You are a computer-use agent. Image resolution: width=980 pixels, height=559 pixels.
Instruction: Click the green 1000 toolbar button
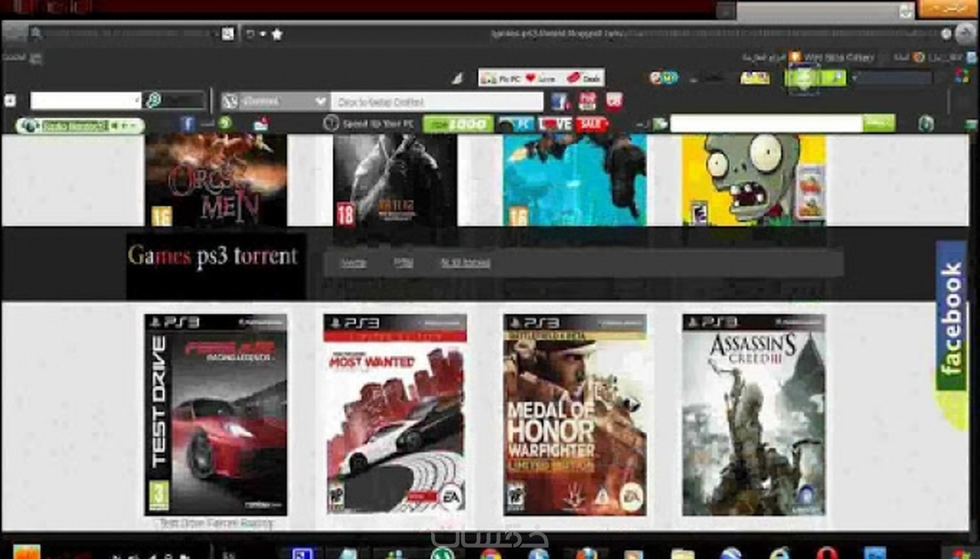click(458, 124)
